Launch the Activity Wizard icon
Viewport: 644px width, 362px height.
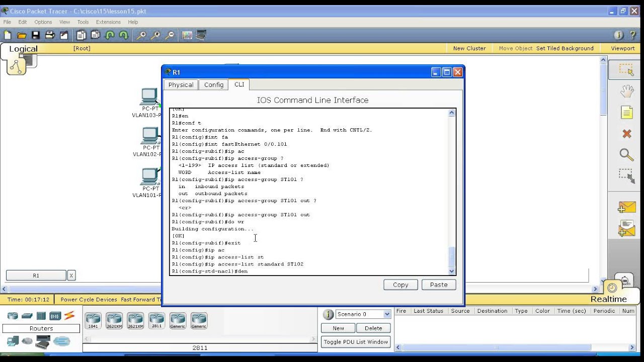tap(64, 35)
